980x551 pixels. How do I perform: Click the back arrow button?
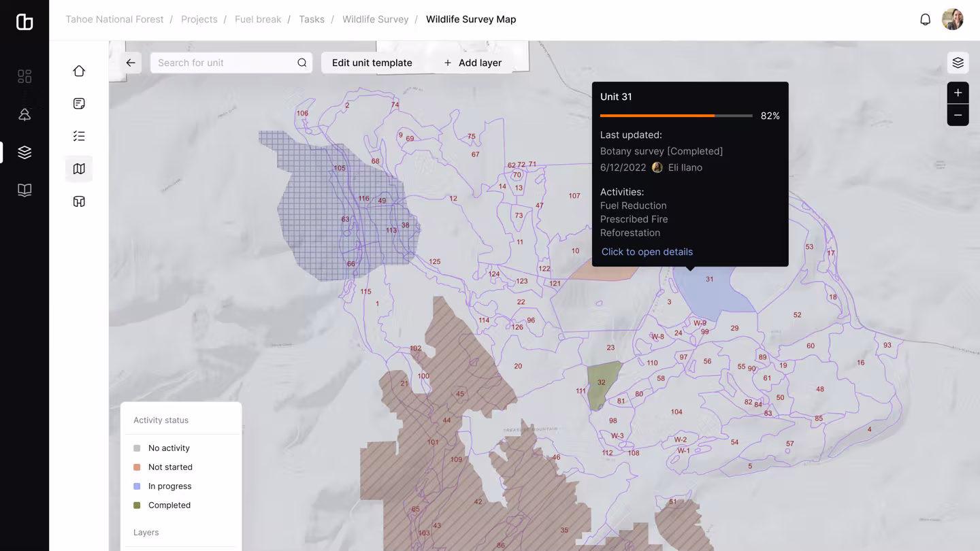pos(131,63)
